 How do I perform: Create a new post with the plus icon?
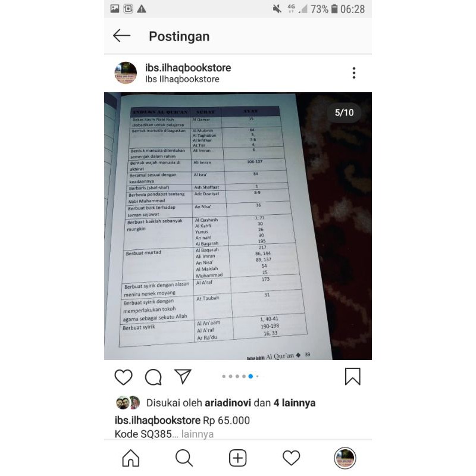click(x=237, y=458)
